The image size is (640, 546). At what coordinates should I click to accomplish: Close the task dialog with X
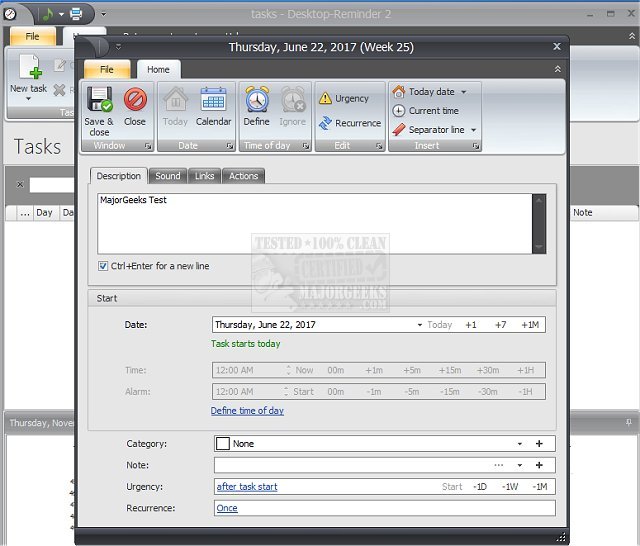557,47
